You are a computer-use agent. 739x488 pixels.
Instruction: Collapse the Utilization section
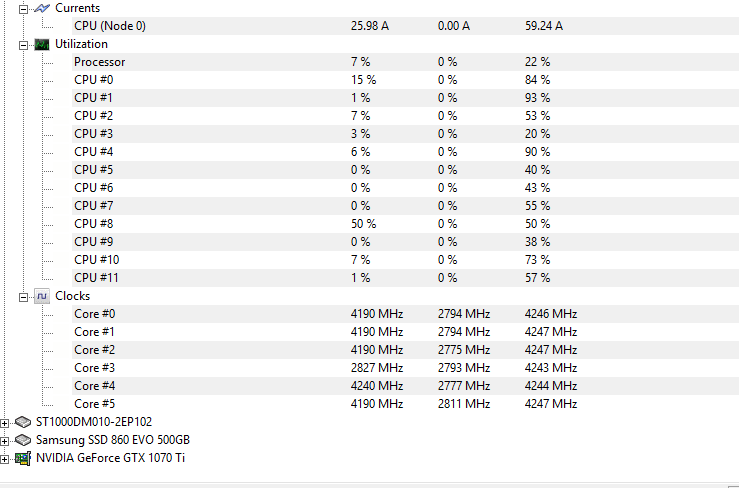tap(23, 45)
